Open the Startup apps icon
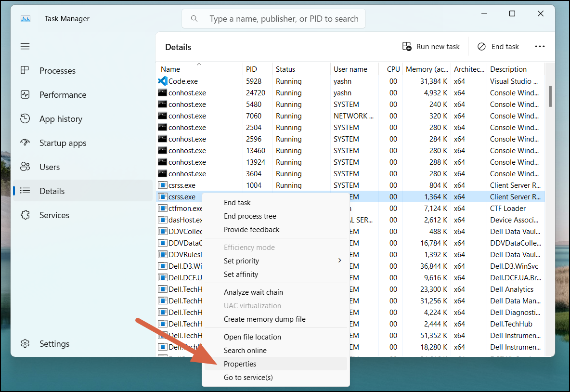Screen dimensions: 570x392 tap(25, 143)
